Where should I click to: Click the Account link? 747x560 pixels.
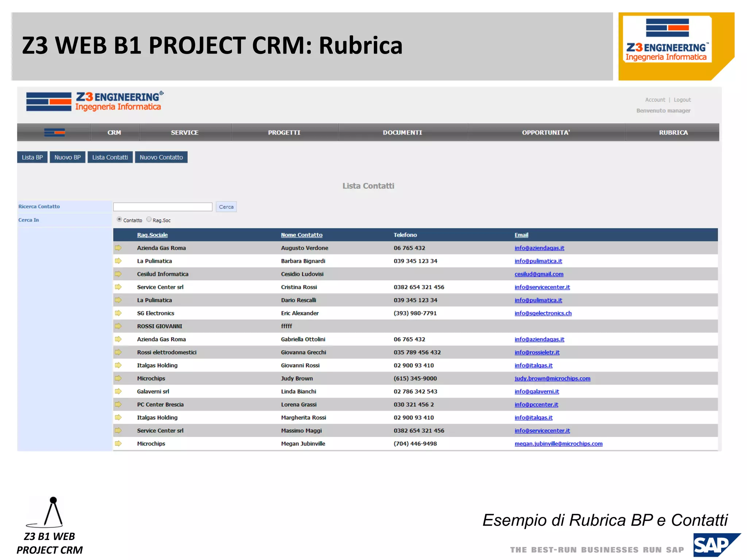coord(655,100)
